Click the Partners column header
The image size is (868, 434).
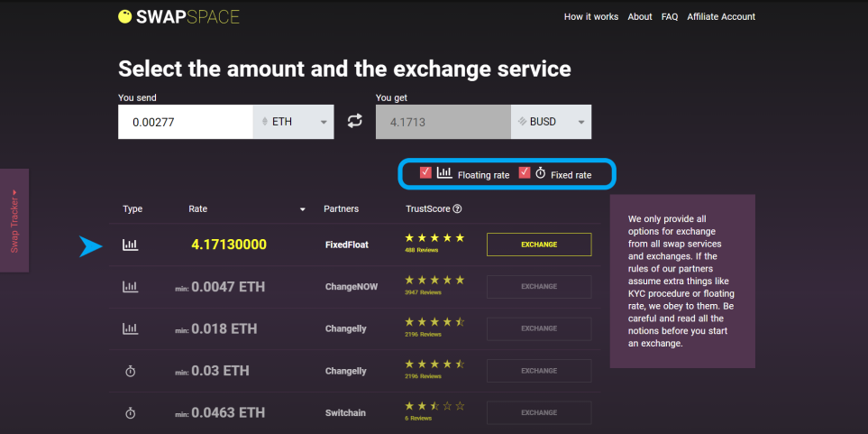point(341,209)
